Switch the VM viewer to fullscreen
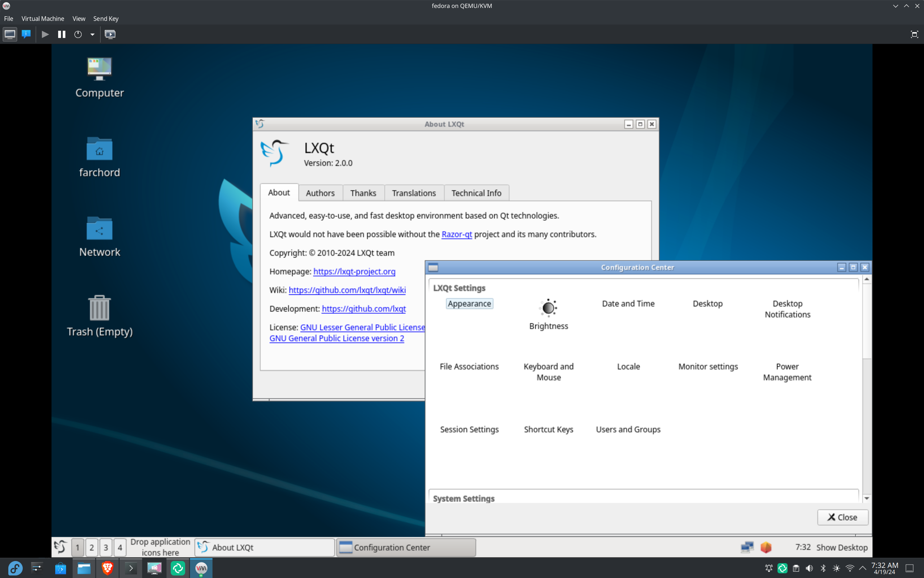The image size is (924, 578). 915,34
